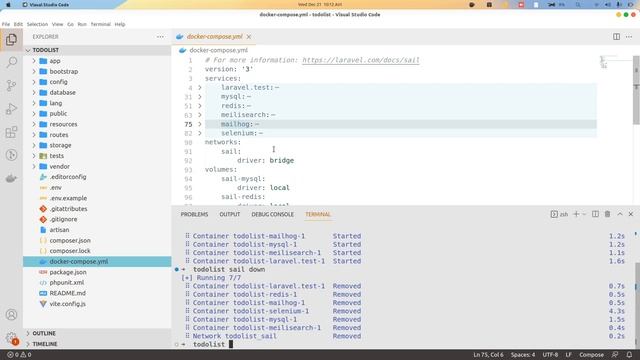Expand the database folder
Screen dimensions: 640x360
[x=34, y=93]
